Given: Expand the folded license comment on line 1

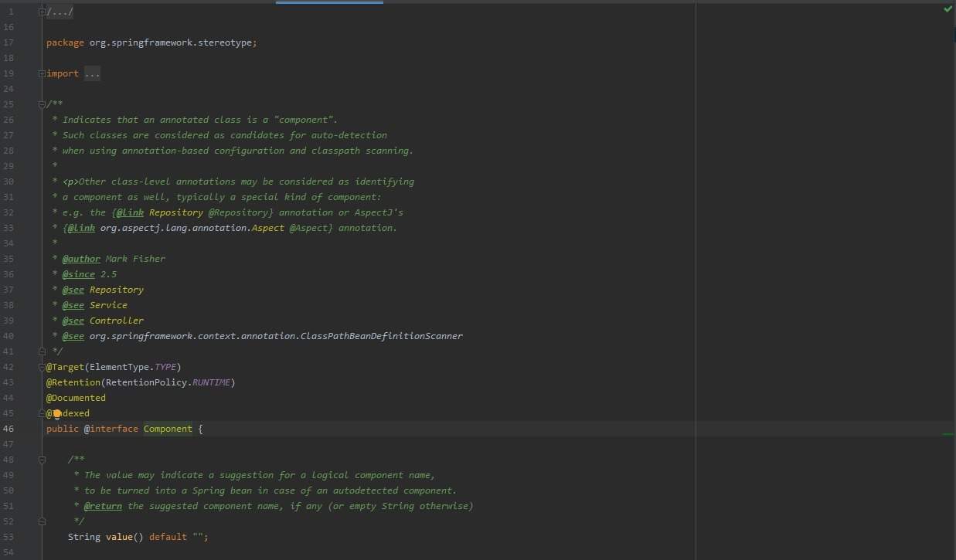Looking at the screenshot, I should pos(41,12).
